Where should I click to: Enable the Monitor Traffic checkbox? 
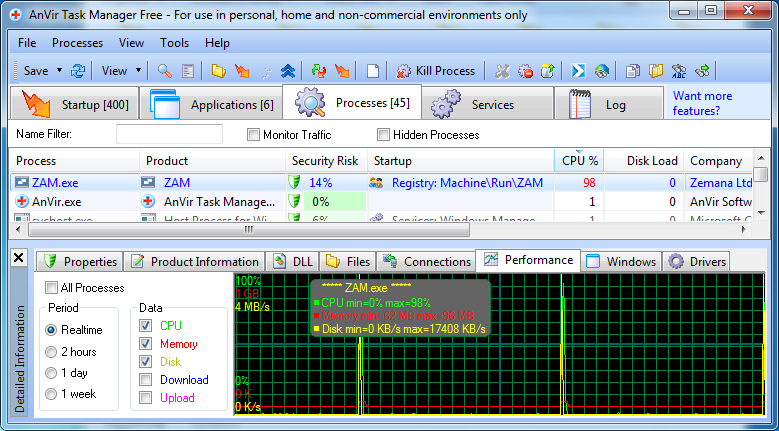(253, 135)
